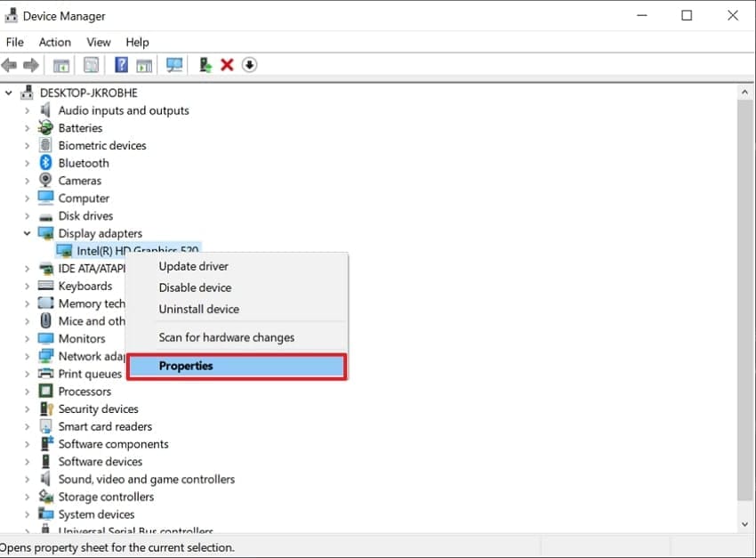This screenshot has width=756, height=558.
Task: Select the Software components tree item
Action: (113, 444)
